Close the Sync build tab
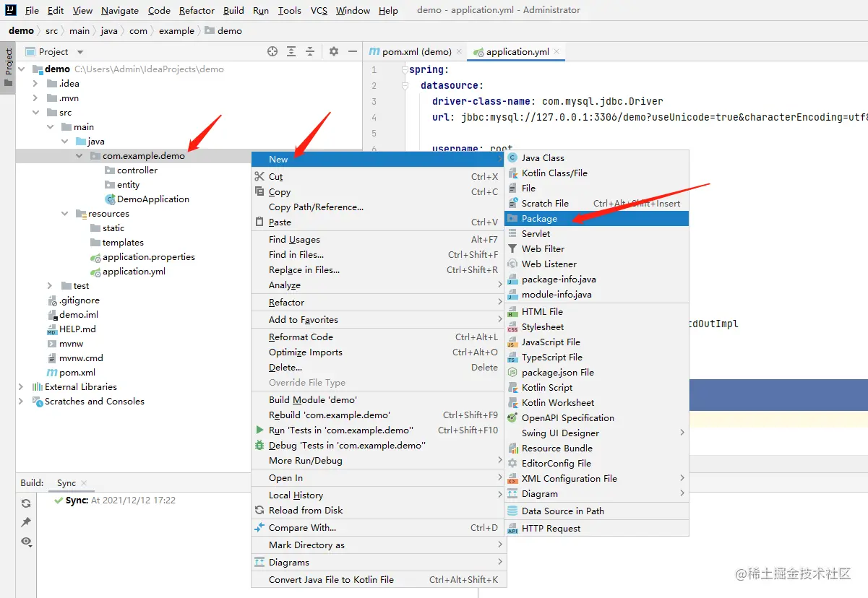 pos(84,483)
